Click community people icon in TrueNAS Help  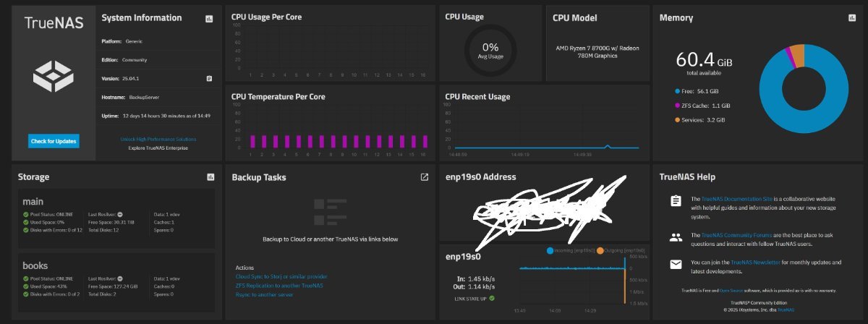676,236
